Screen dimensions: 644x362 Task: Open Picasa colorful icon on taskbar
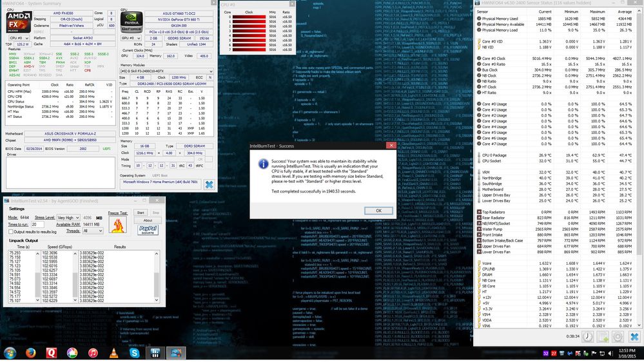click(x=72, y=353)
